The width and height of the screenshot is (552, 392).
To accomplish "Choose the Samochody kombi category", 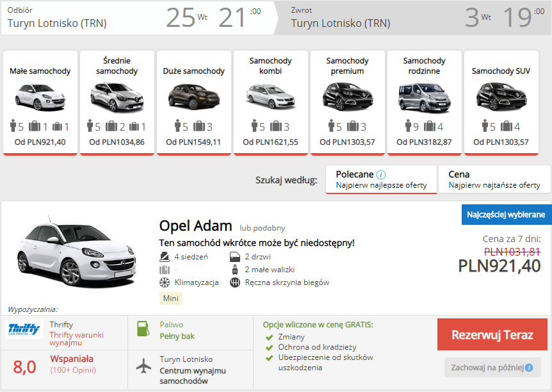I will 270,102.
